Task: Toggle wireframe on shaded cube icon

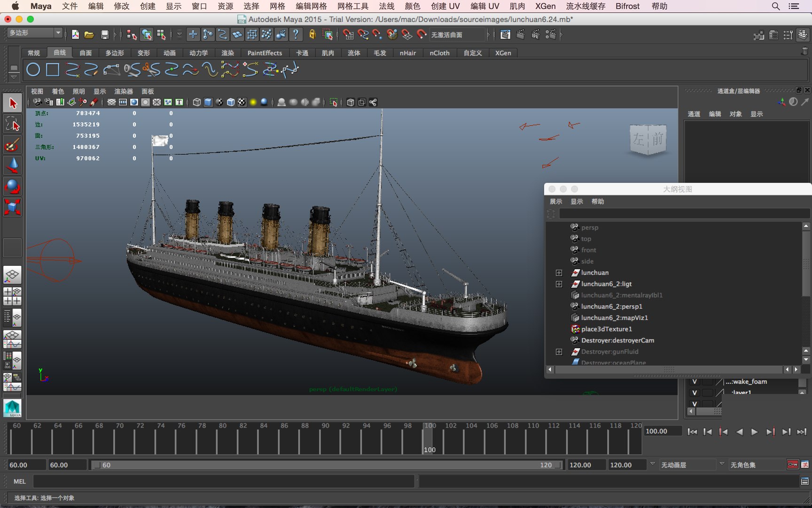Action: click(x=231, y=102)
